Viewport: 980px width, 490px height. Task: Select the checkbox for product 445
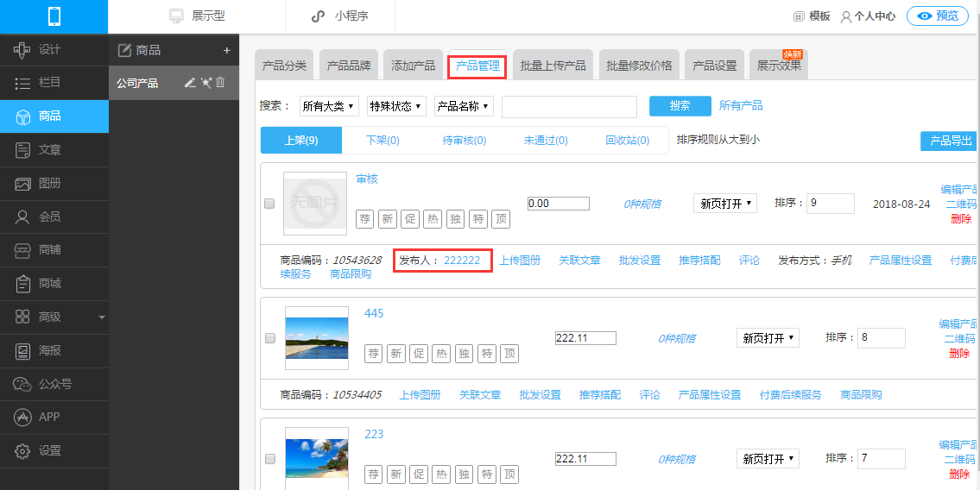coord(269,337)
